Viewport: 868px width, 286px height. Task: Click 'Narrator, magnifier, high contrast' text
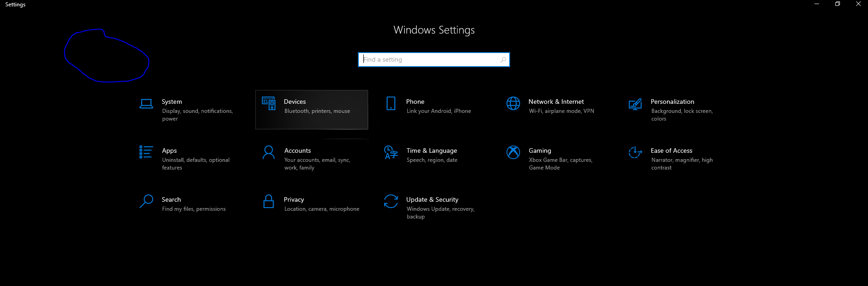click(682, 164)
